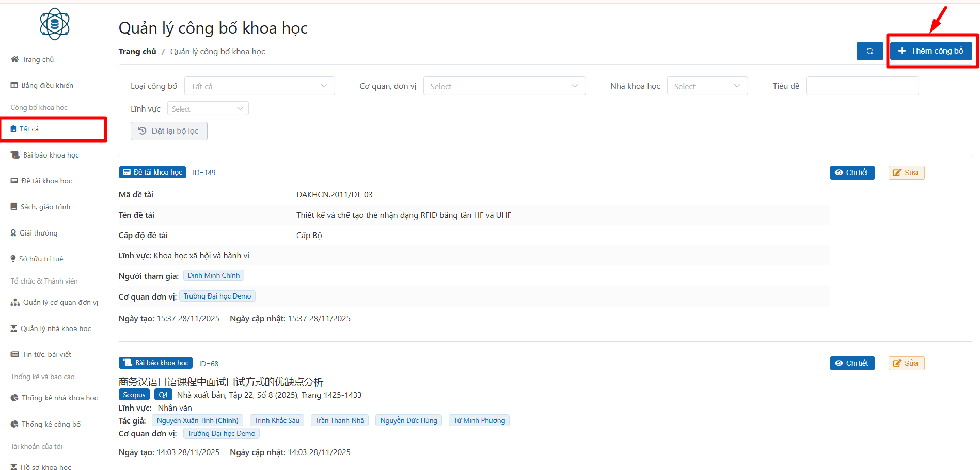
Task: View Chi tiết for publication ID=149
Action: pyautogui.click(x=852, y=173)
